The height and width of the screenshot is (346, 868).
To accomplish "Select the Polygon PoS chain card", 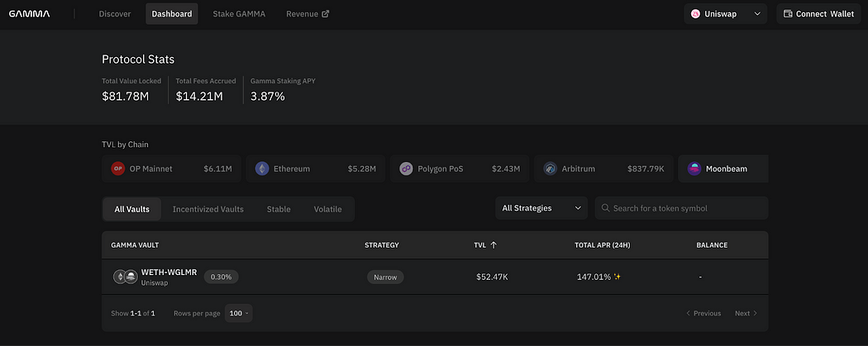I will point(460,168).
